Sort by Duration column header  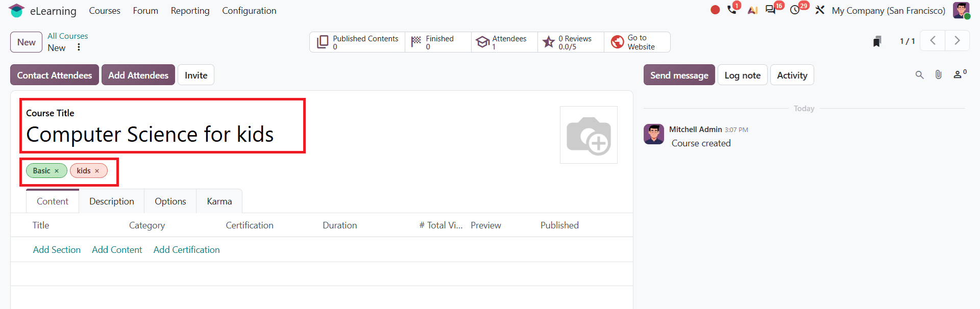pyautogui.click(x=340, y=225)
